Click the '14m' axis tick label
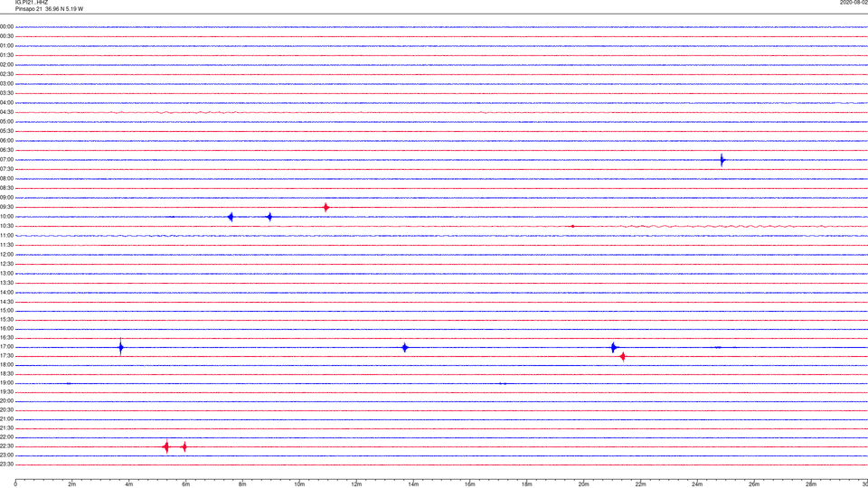 [413, 484]
